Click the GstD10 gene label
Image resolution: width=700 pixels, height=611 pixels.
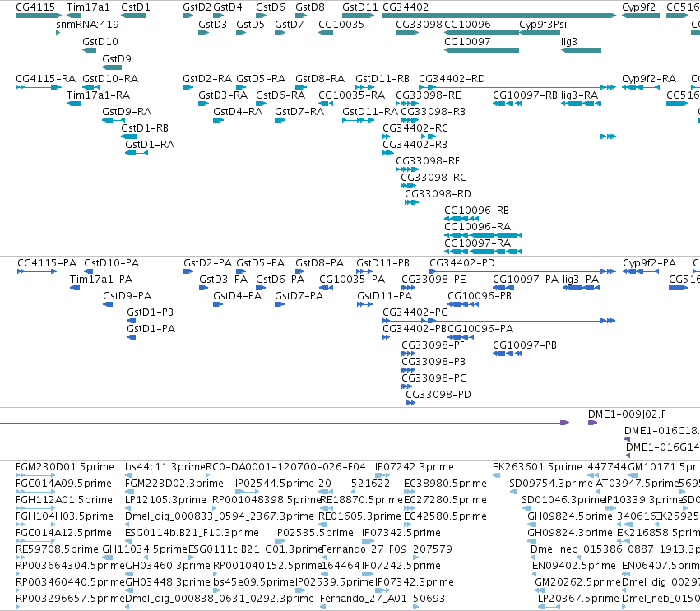[x=100, y=41]
